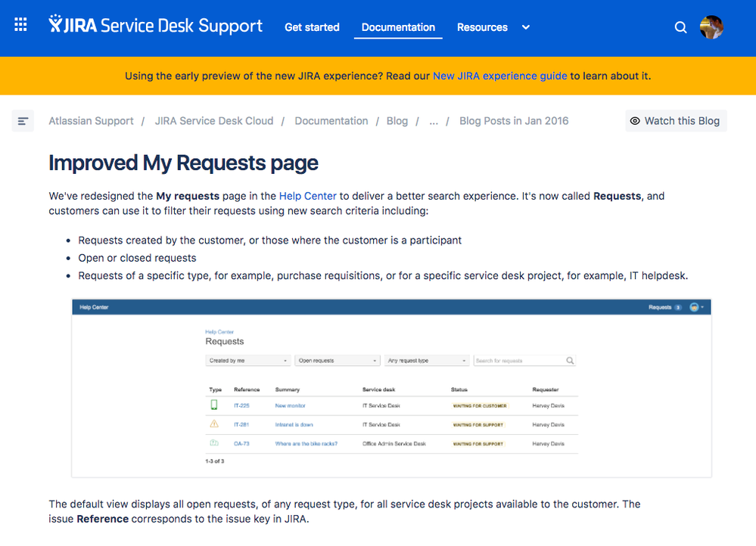
Task: Click the 1-3 of 3 pagination text
Action: (215, 461)
